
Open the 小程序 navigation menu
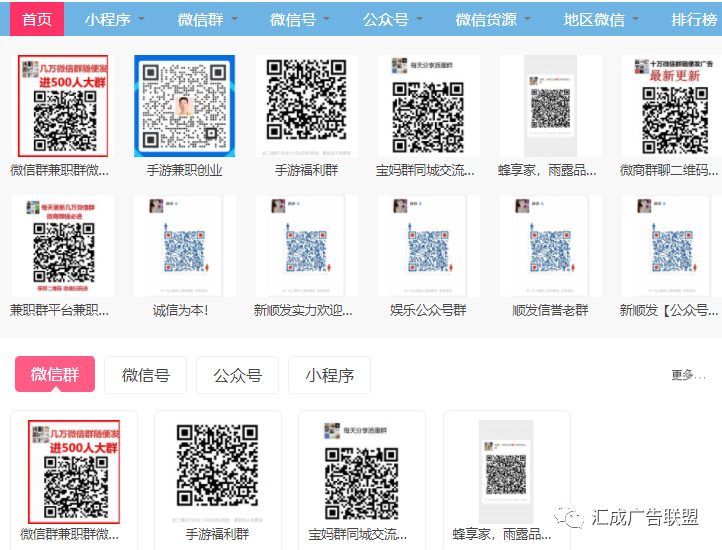tap(108, 19)
